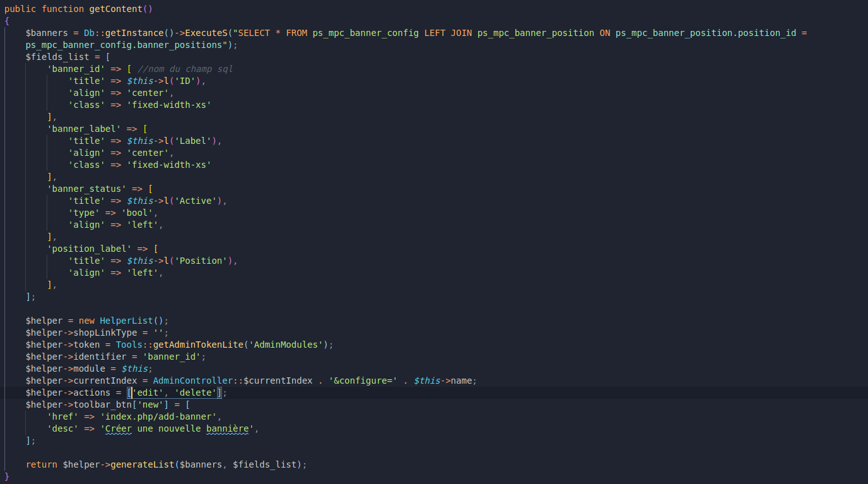
Task: Click the 'type' array key
Action: (x=85, y=213)
